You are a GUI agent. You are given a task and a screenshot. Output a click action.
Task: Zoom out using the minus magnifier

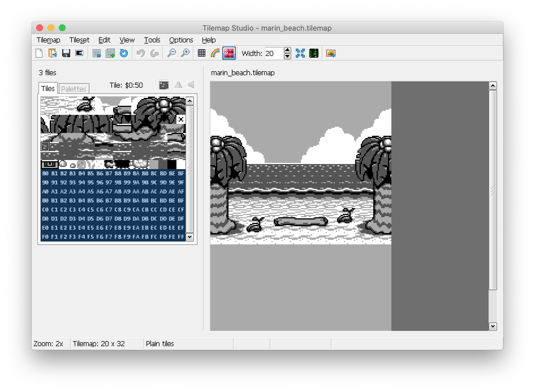click(x=171, y=53)
